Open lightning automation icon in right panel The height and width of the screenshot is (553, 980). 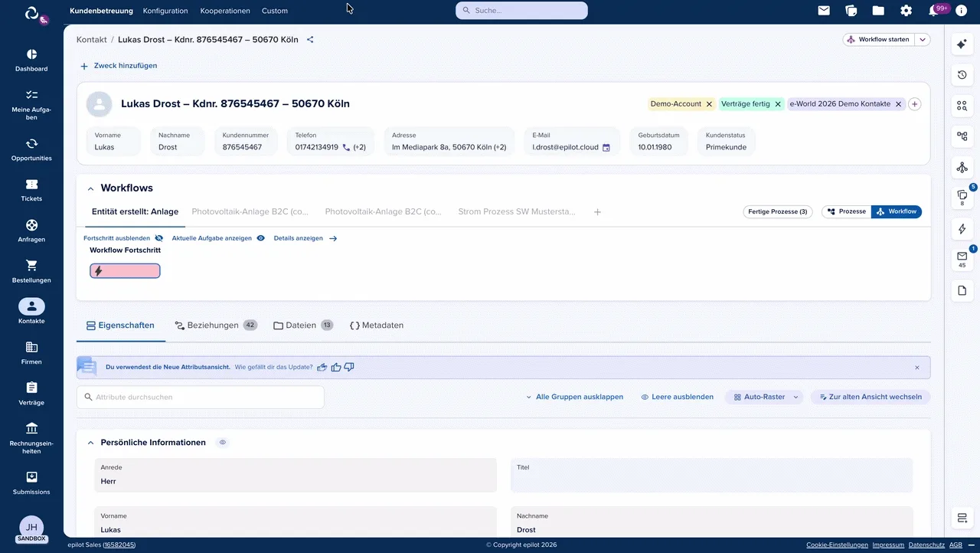962,229
